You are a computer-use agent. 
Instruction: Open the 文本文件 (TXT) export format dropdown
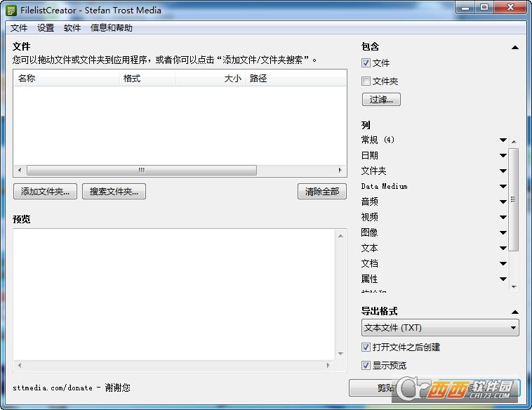[440, 328]
